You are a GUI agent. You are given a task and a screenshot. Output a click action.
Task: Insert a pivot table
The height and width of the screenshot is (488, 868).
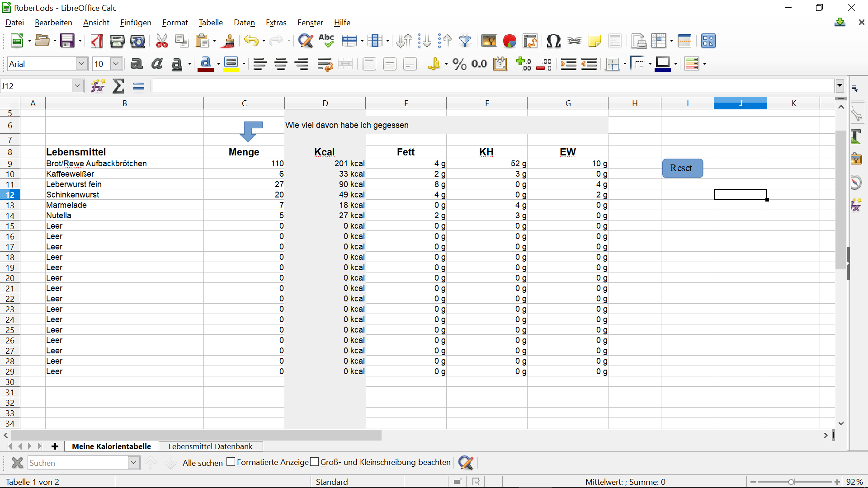coord(530,41)
